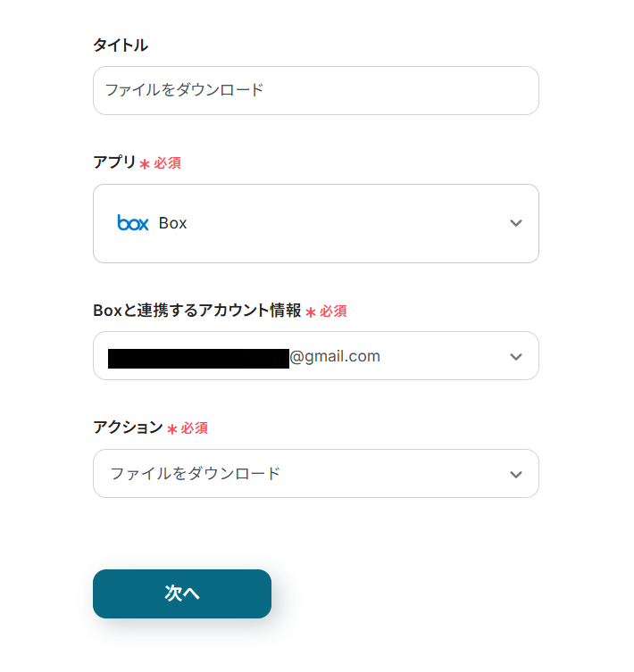
Task: Click ファイルをダウンロード in the アクション selector
Action: (196, 474)
